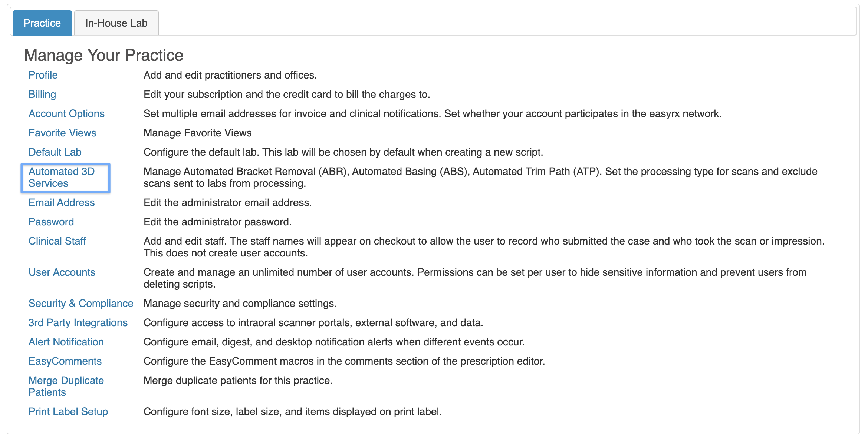The width and height of the screenshot is (868, 444).
Task: Manage Clinical Staff
Action: (x=57, y=241)
